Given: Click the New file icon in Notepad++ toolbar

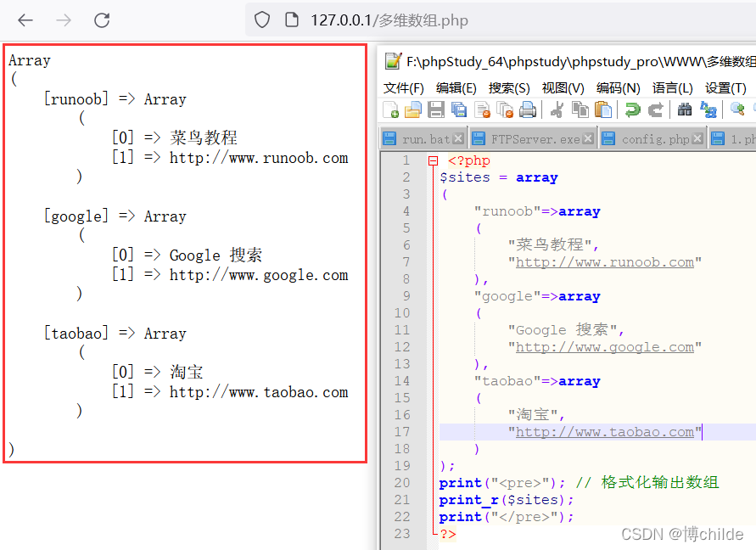Looking at the screenshot, I should point(390,109).
